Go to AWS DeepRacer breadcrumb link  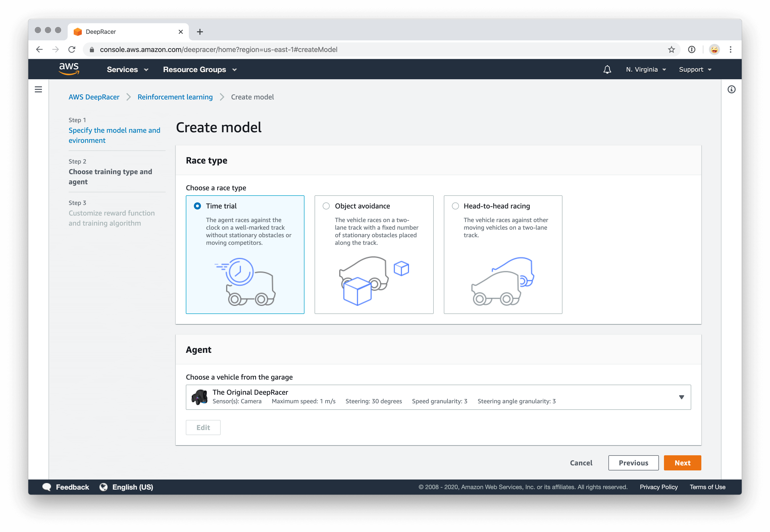click(94, 97)
